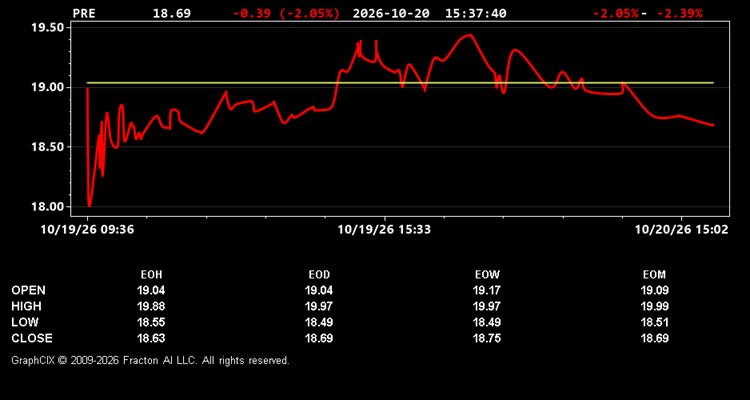This screenshot has height=400, width=750.
Task: Click the PRE ticker symbol in header
Action: 84,13
